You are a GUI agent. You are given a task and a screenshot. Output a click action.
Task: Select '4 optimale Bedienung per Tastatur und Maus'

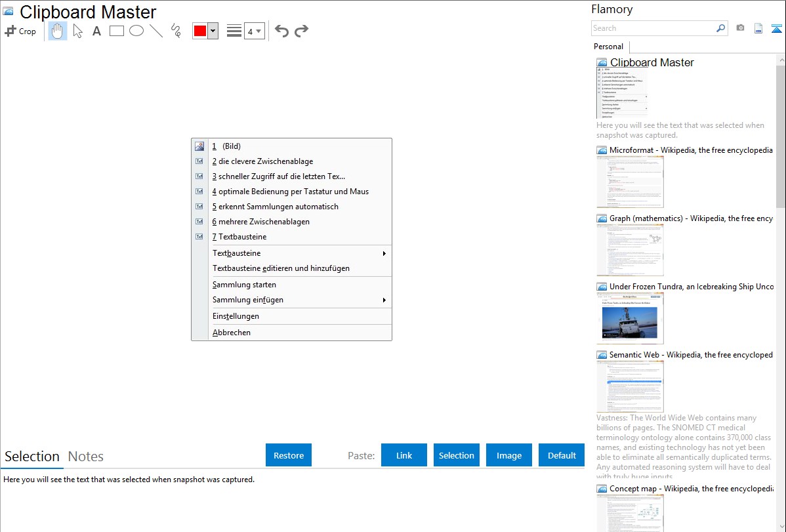[292, 192]
